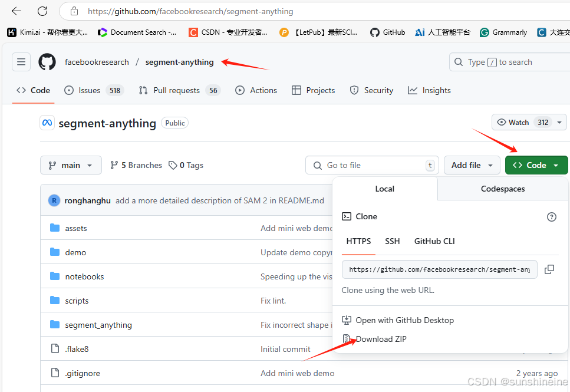
Task: Open the main branch selector dropdown
Action: pyautogui.click(x=71, y=166)
